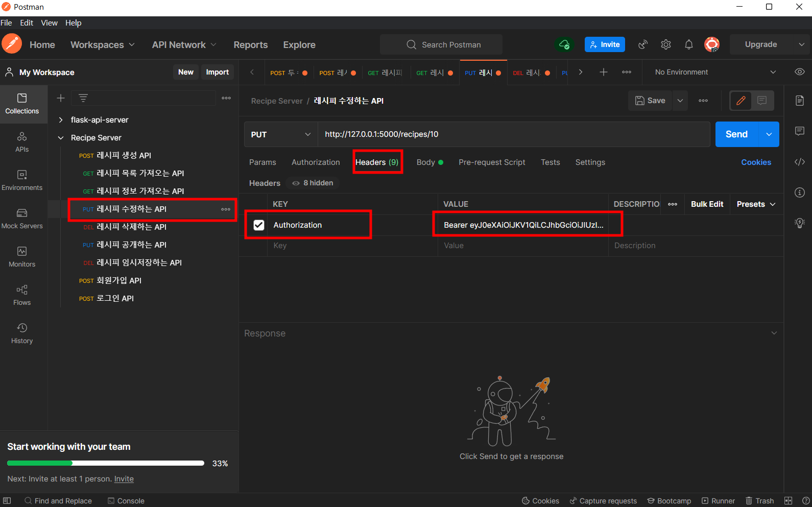Expand the flask-api-server collection

61,120
